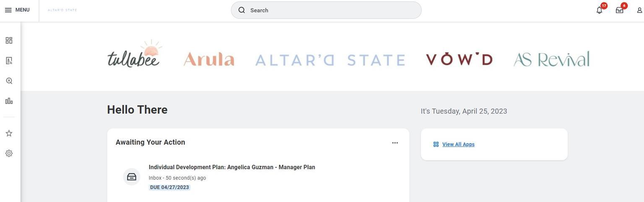The height and width of the screenshot is (202, 644).
Task: Click the magnifier icon in search bar
Action: 241,10
